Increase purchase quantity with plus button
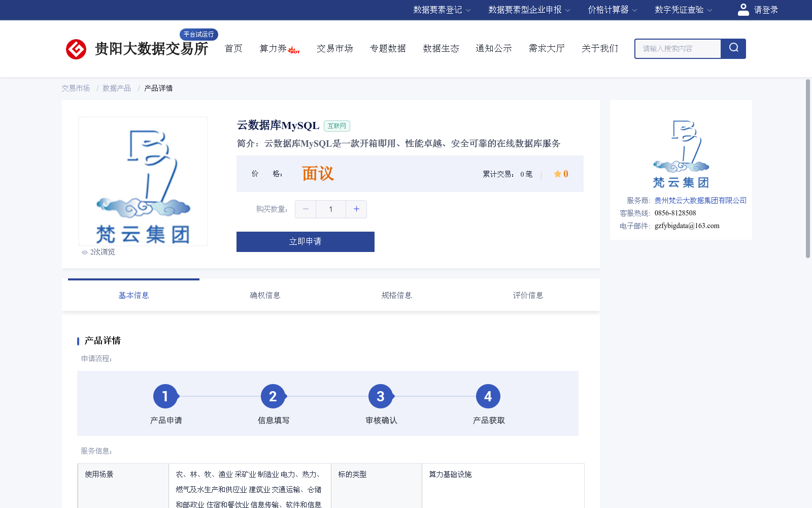Screen dimensions: 812x508 click(x=356, y=209)
